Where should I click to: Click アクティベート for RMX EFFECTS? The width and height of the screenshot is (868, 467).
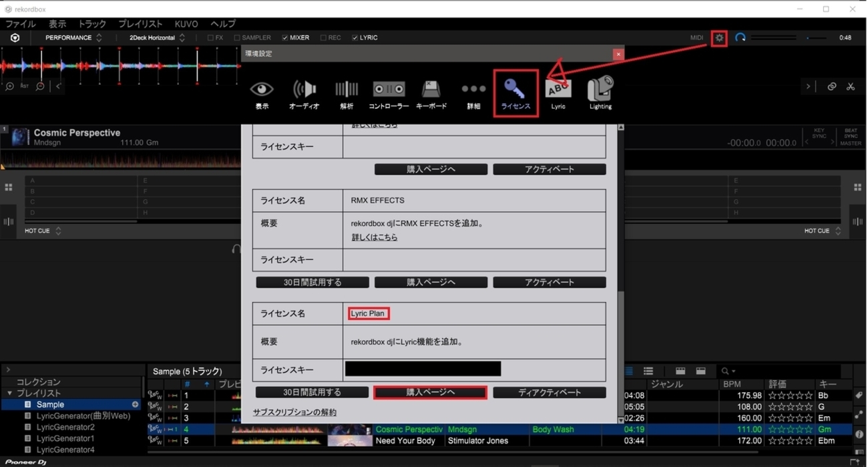[x=550, y=283]
